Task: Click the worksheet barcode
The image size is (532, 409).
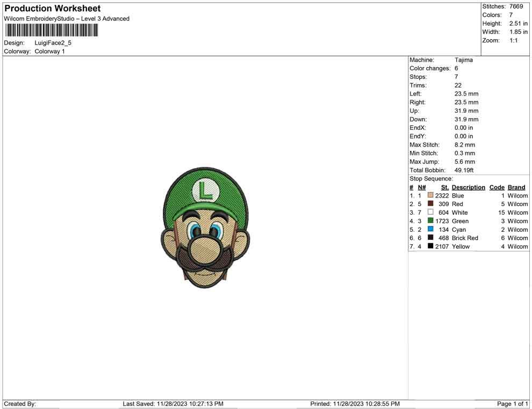Action: (52, 31)
